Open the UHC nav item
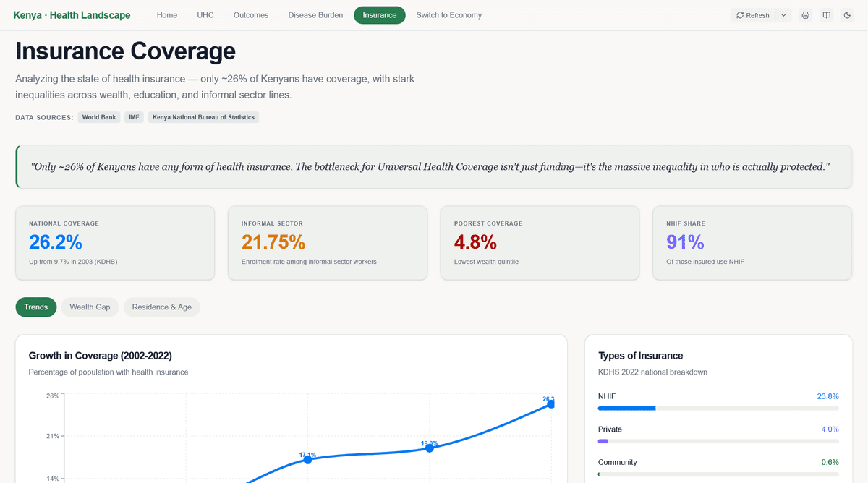Viewport: 868px width, 483px height. [205, 15]
